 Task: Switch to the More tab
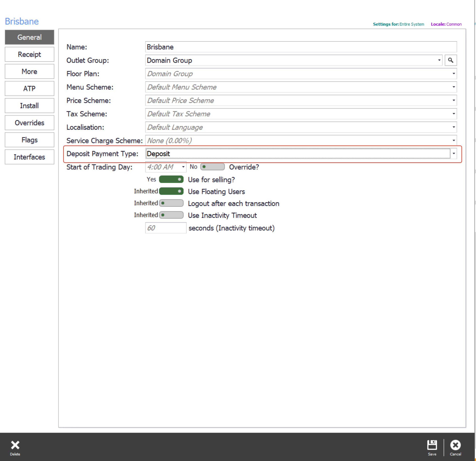click(29, 71)
